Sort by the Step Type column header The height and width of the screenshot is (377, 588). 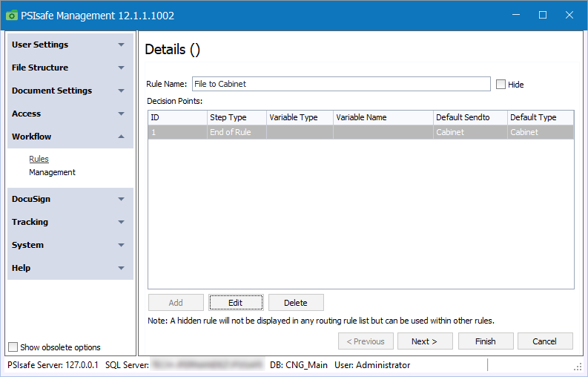(x=237, y=117)
